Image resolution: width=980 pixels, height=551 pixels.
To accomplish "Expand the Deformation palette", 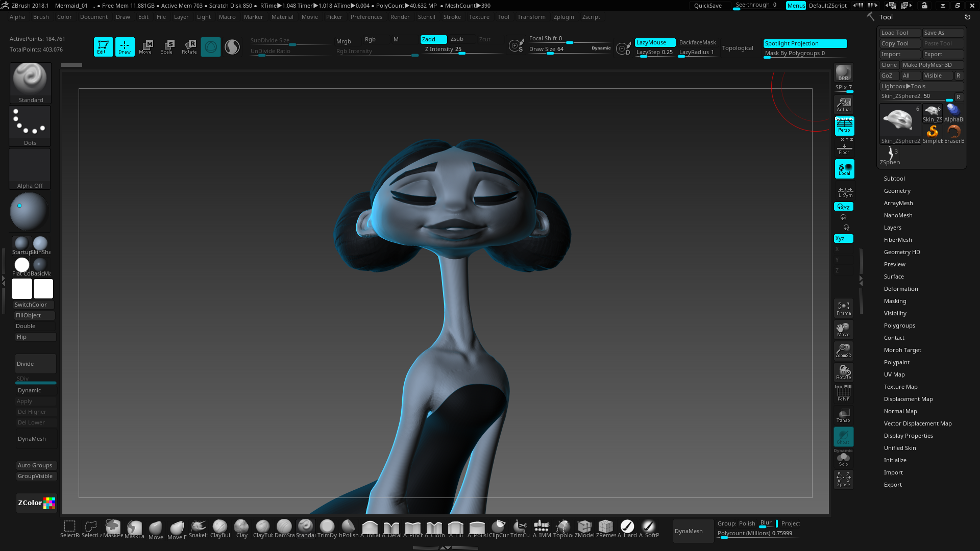I will [901, 289].
